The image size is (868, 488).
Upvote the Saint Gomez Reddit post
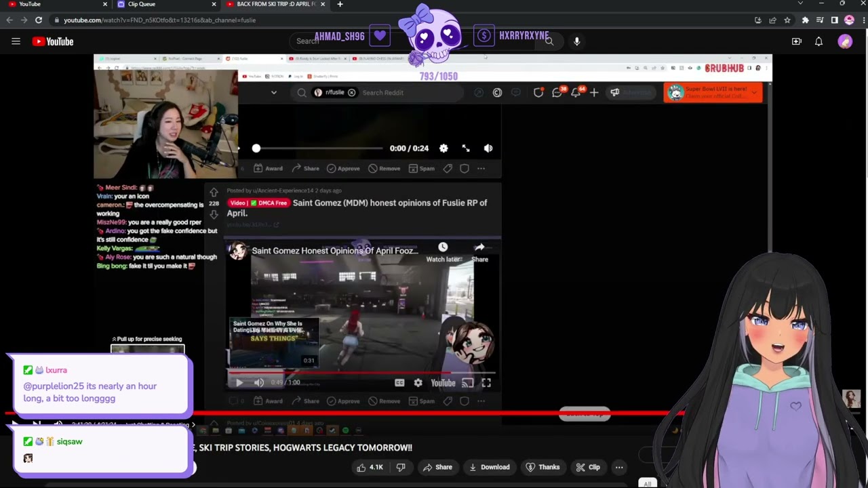tap(214, 192)
